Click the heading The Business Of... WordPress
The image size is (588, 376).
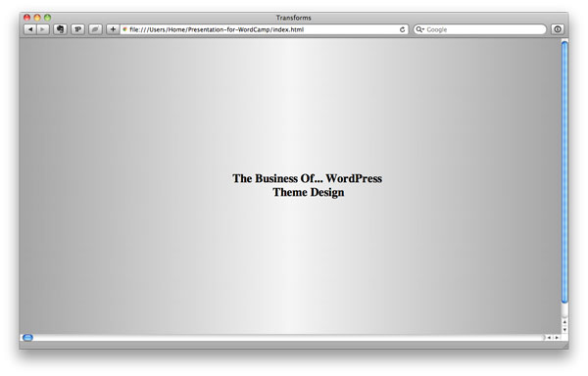pos(307,178)
